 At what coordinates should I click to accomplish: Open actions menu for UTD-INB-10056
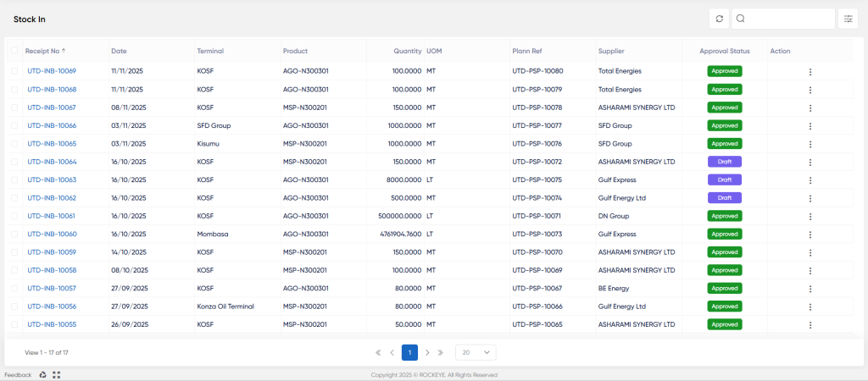point(810,306)
